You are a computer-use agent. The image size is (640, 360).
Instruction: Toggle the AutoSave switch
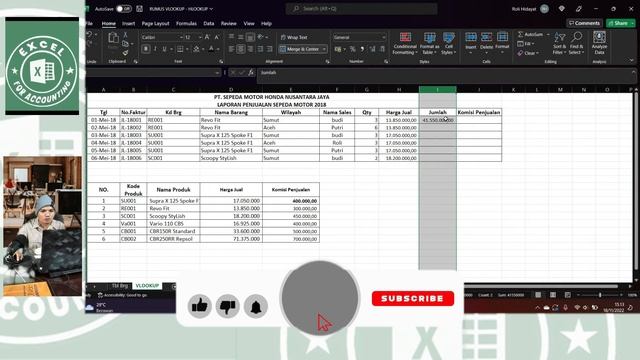tap(123, 9)
